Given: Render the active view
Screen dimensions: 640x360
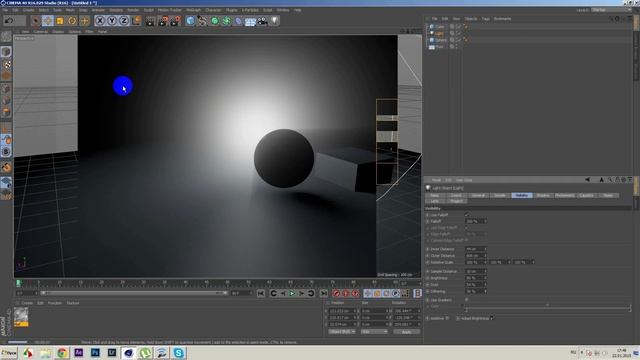Looking at the screenshot, I should [150, 21].
